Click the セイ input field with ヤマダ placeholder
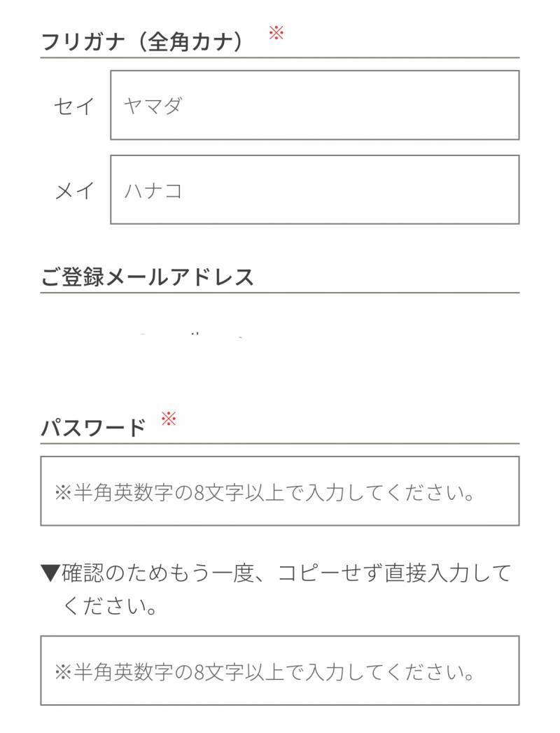Image resolution: width=560 pixels, height=733 pixels. pyautogui.click(x=314, y=105)
